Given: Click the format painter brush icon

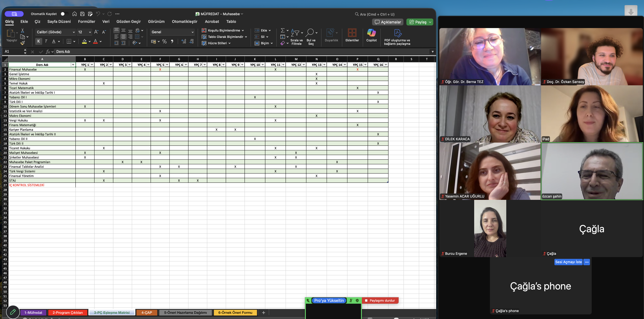Looking at the screenshot, I should point(23,43).
